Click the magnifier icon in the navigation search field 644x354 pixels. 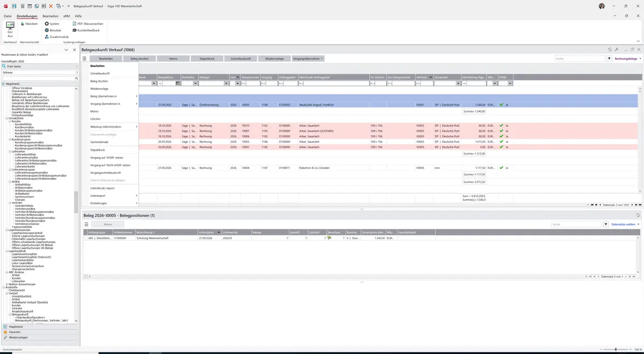click(x=77, y=78)
